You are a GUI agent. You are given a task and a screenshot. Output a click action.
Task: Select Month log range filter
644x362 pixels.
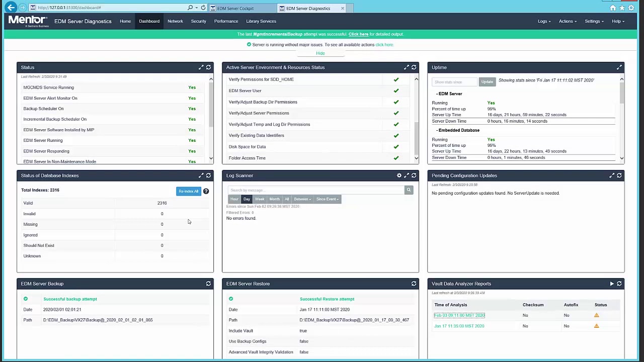click(274, 199)
